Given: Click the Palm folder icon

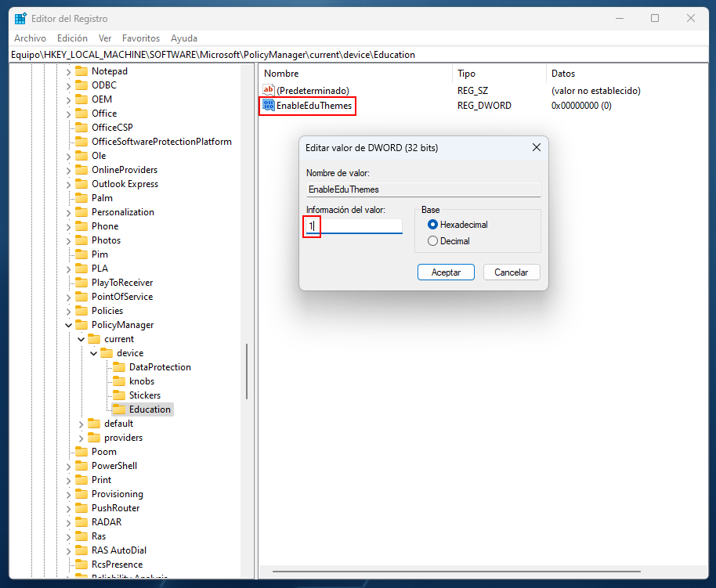Looking at the screenshot, I should pyautogui.click(x=81, y=198).
